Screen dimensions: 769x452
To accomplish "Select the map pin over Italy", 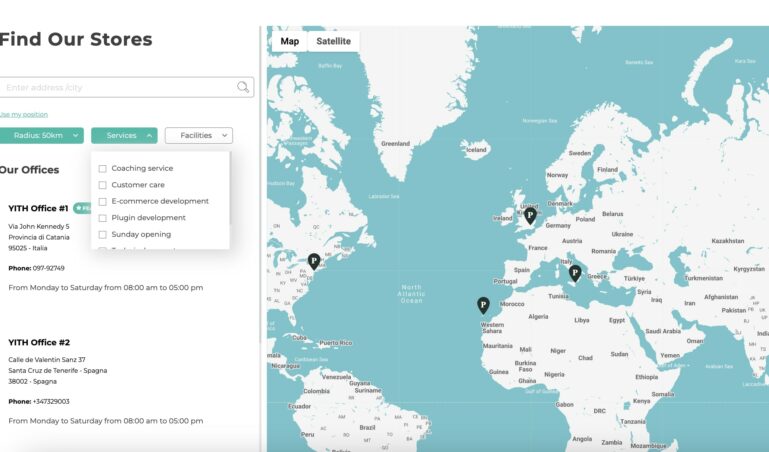I will [x=575, y=273].
